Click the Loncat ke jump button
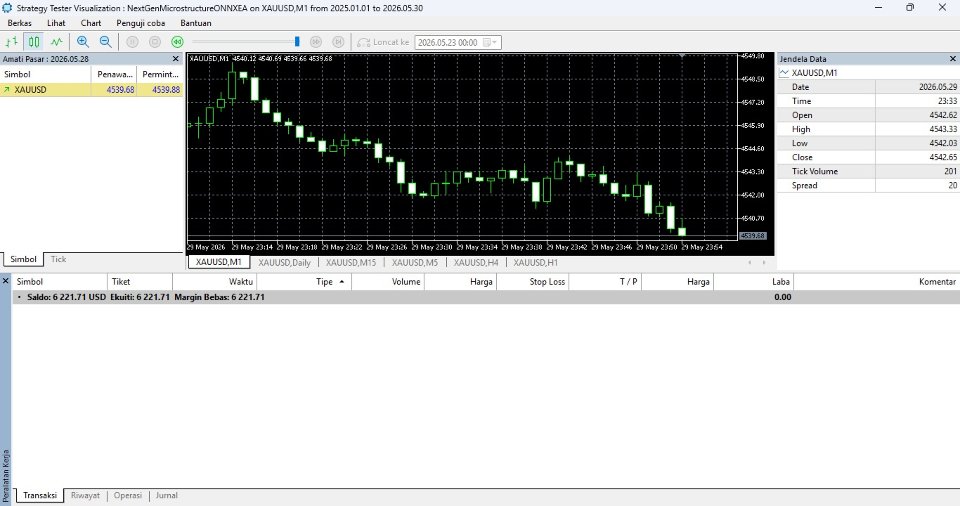The width and height of the screenshot is (960, 506). click(x=383, y=42)
